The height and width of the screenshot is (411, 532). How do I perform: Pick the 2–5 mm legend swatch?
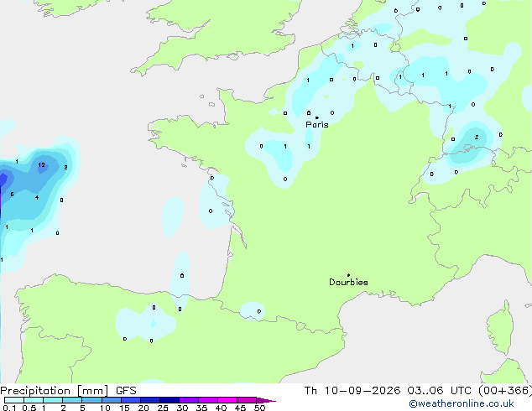click(x=72, y=400)
